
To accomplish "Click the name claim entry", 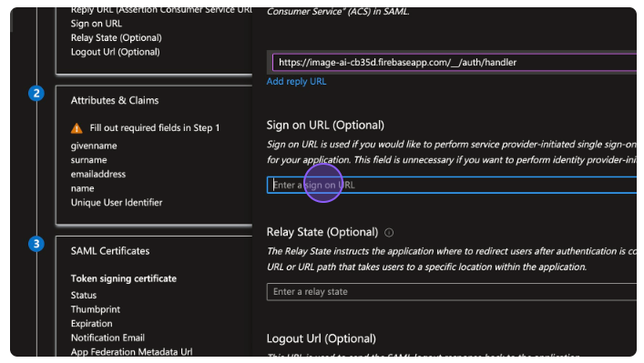I will [x=82, y=188].
